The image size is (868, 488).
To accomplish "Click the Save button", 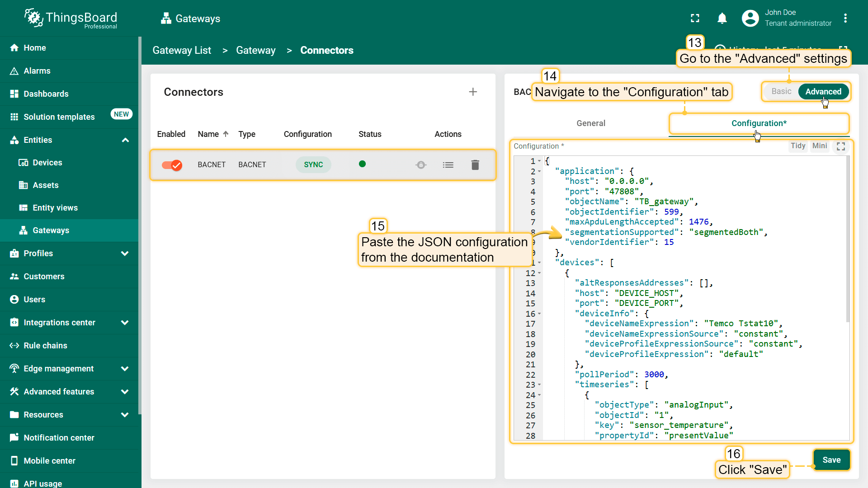I will tap(831, 460).
